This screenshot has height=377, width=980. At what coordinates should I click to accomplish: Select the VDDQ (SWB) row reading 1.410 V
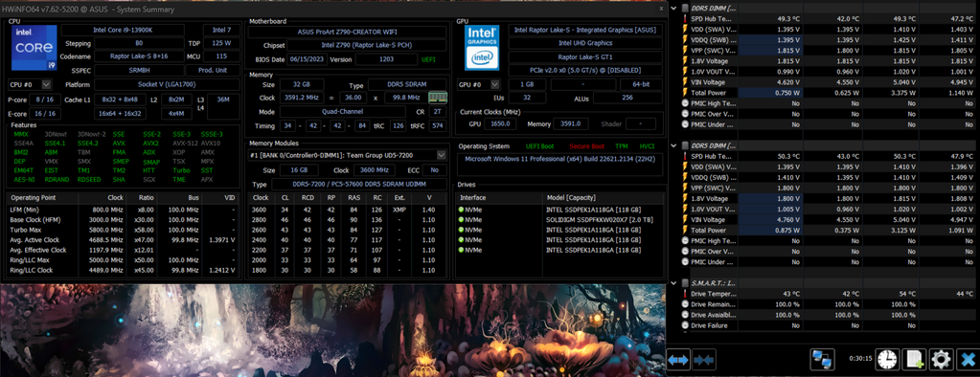pyautogui.click(x=827, y=177)
